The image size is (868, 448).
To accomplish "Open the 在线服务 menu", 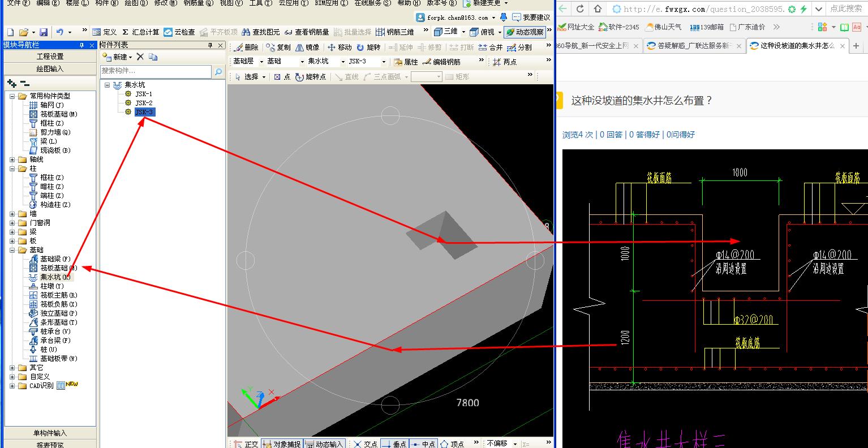I will pos(372,3).
